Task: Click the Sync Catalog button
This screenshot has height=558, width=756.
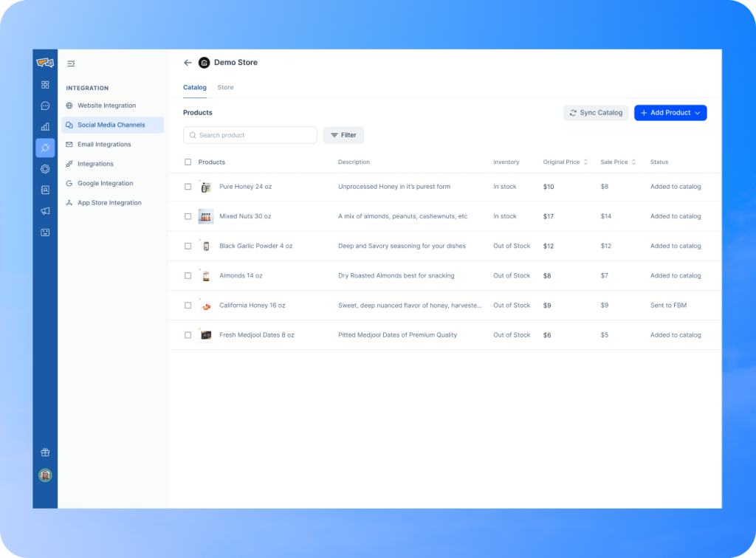Action: point(596,112)
